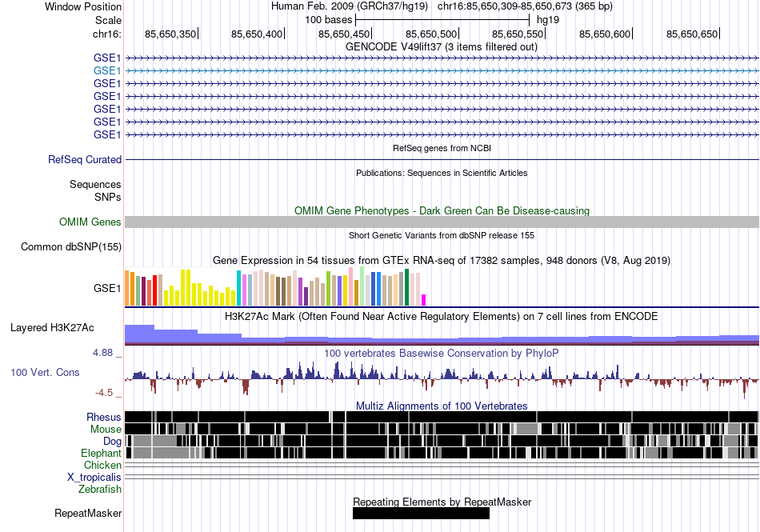The width and height of the screenshot is (760, 532).
Task: Open the RefSeq genes from NCBI title
Action: [x=442, y=148]
